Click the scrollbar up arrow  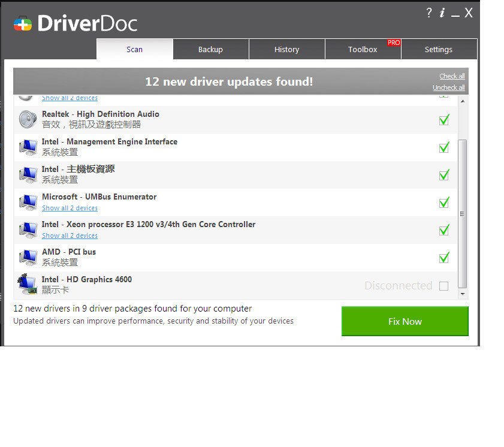click(463, 101)
